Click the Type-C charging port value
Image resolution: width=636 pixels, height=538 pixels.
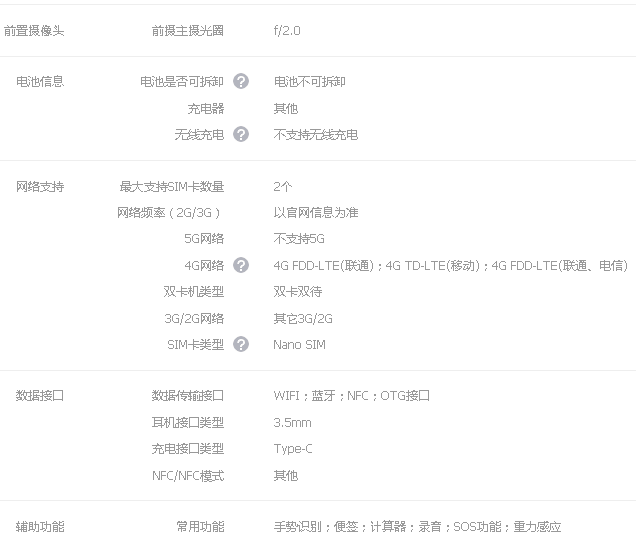click(x=293, y=449)
